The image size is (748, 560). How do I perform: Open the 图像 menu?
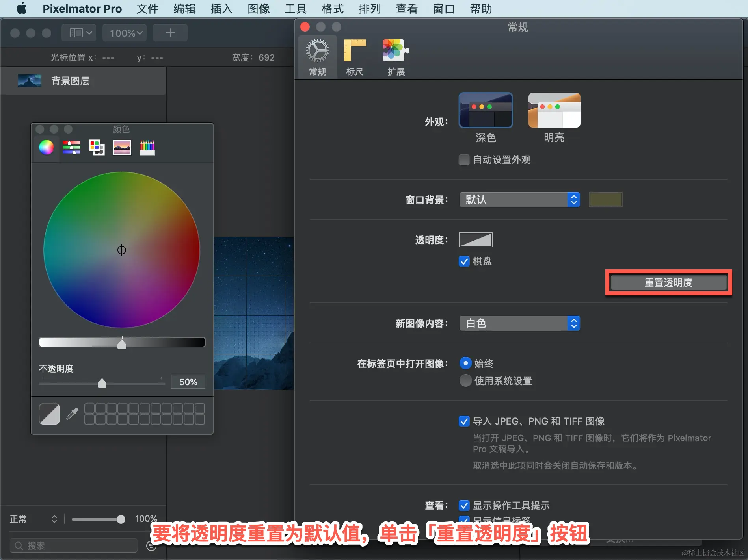[259, 9]
